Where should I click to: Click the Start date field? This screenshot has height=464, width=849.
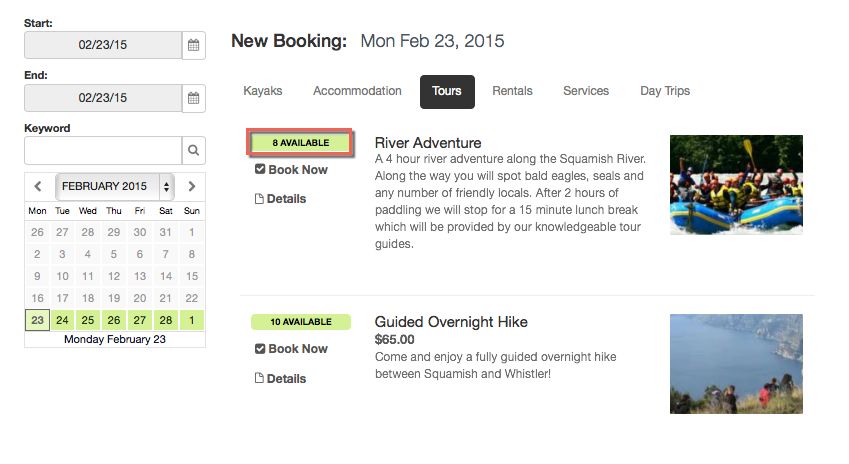click(103, 45)
